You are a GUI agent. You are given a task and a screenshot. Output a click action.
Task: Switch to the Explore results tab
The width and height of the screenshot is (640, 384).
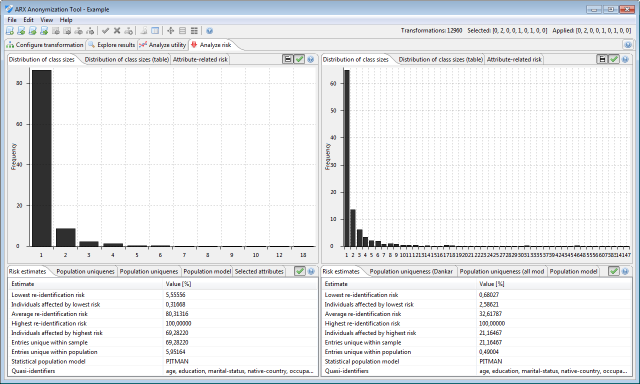pyautogui.click(x=111, y=45)
